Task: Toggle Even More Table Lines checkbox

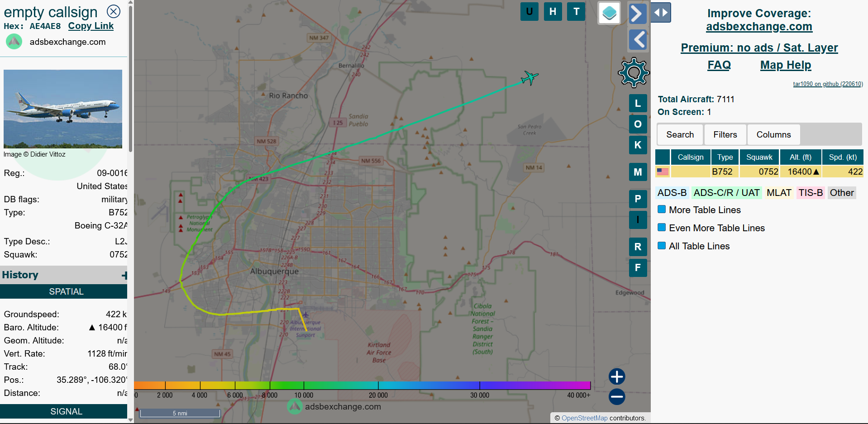Action: 662,227
